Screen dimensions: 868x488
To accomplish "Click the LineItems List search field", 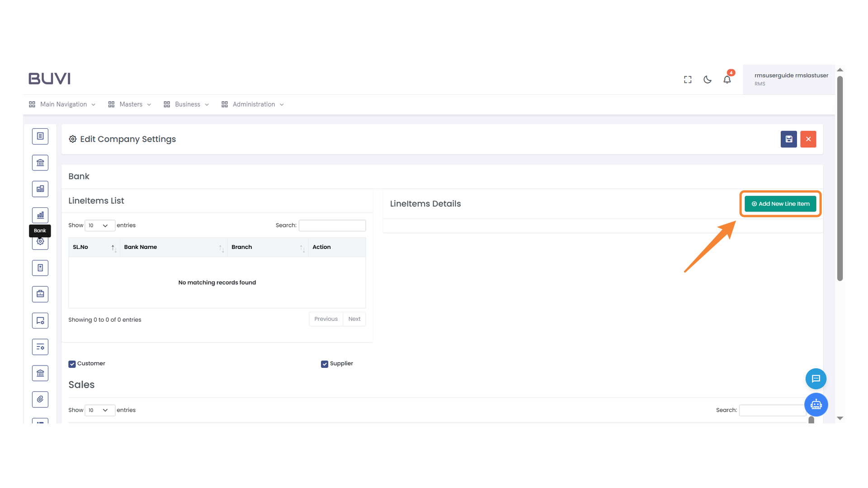I will (332, 225).
